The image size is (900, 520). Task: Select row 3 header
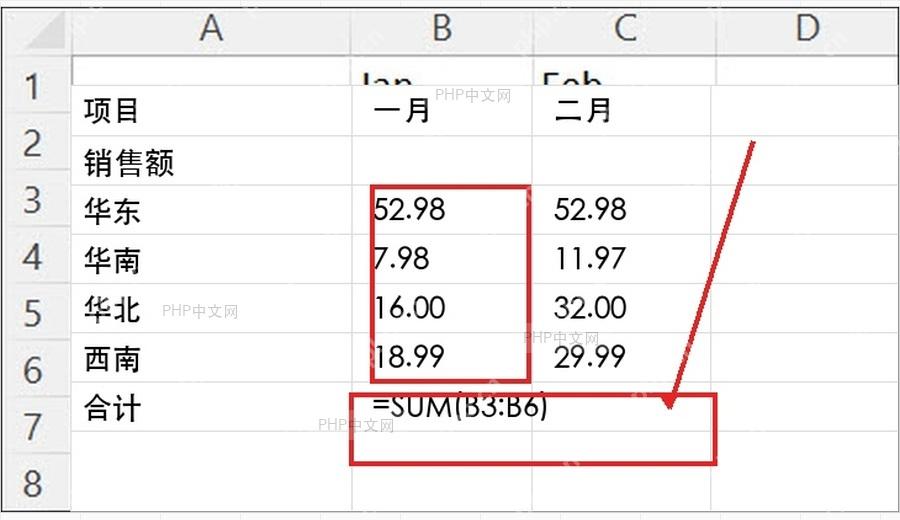(36, 198)
